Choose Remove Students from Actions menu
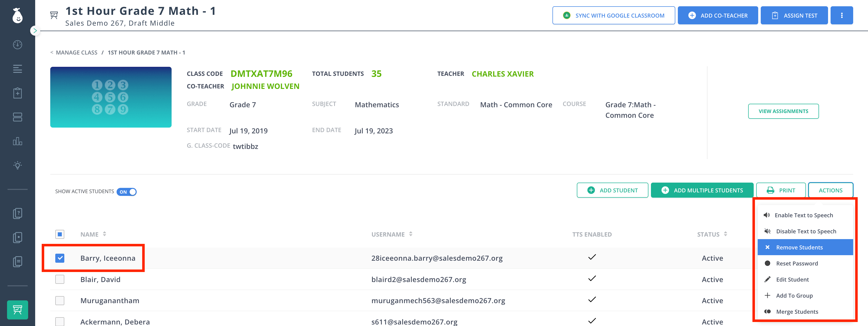Viewport: 868px width, 326px height. point(805,247)
